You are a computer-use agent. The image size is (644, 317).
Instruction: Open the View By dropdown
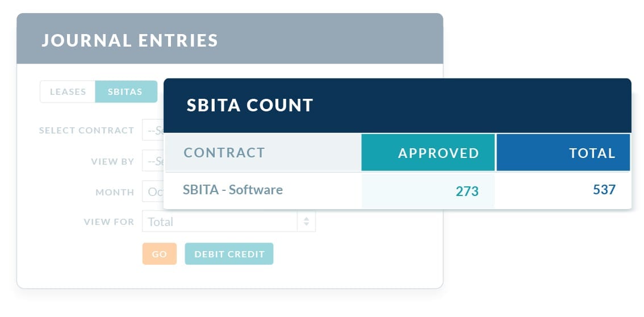(153, 161)
